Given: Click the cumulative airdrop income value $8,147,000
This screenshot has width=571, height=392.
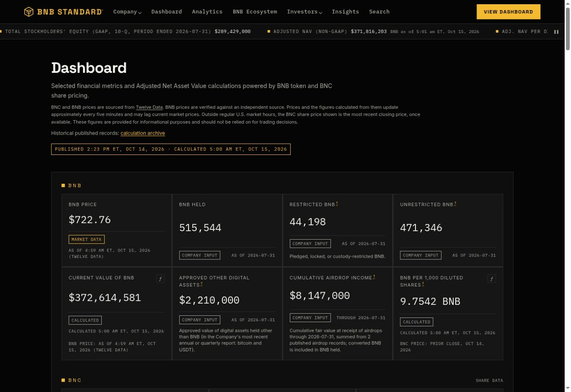Looking at the screenshot, I should 320,295.
